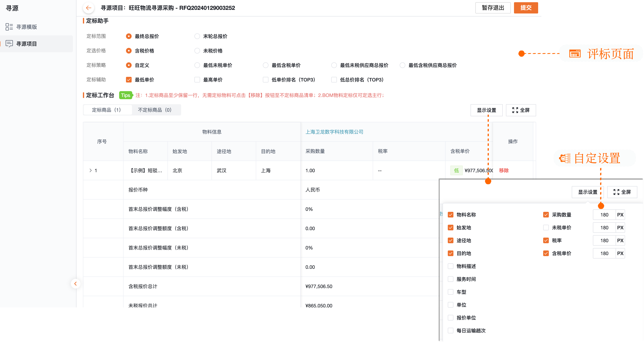The image size is (644, 342).
Task: Select 最终总报价 radio
Action: 129,36
